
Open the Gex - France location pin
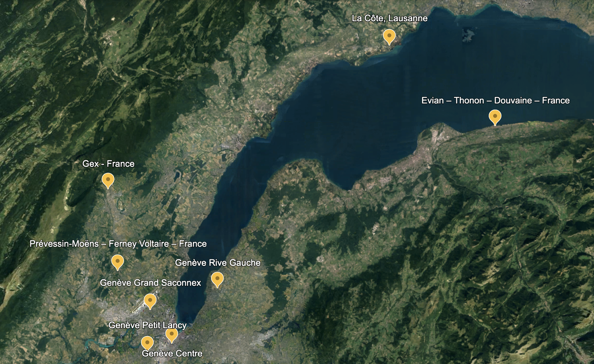coord(108,180)
